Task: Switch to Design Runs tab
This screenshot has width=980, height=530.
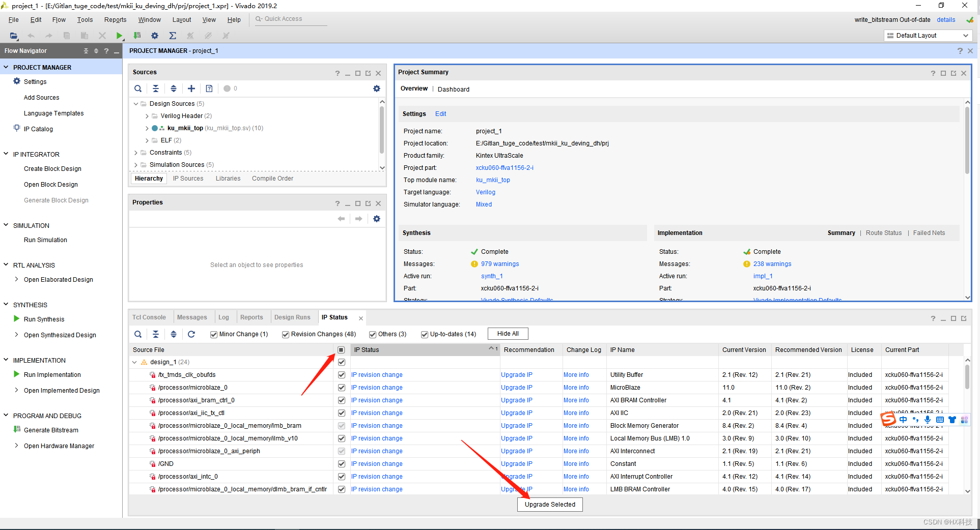Action: pyautogui.click(x=292, y=317)
